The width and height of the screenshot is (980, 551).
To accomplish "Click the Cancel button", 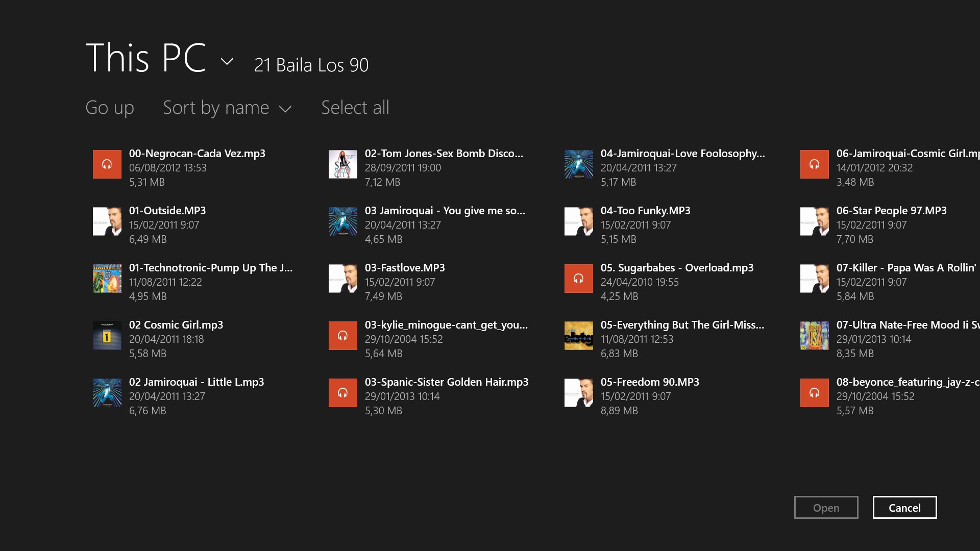I will pos(904,507).
